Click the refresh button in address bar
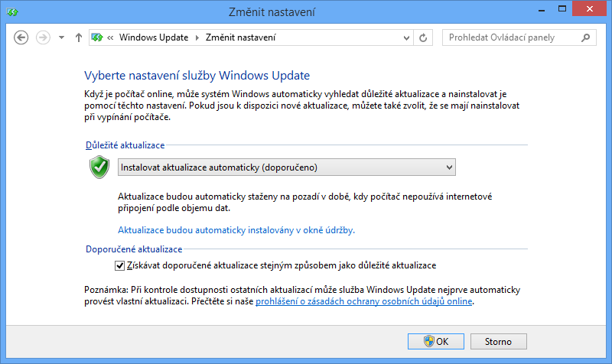 [x=425, y=37]
